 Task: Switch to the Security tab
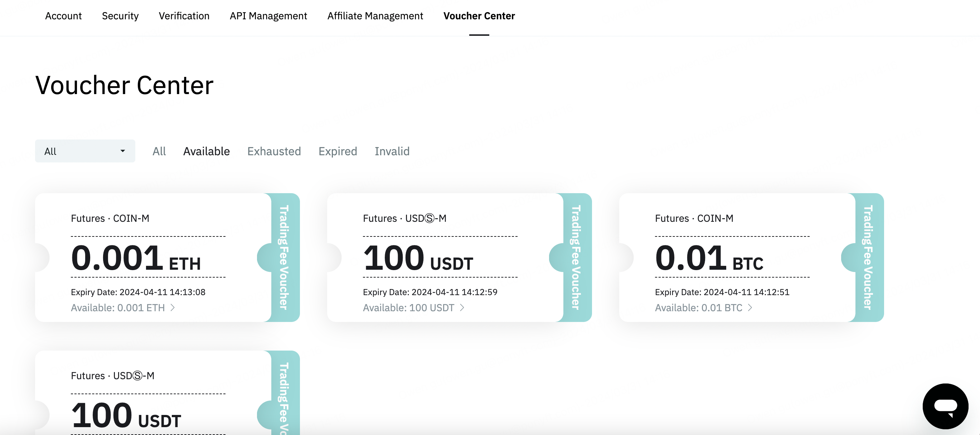click(x=120, y=16)
